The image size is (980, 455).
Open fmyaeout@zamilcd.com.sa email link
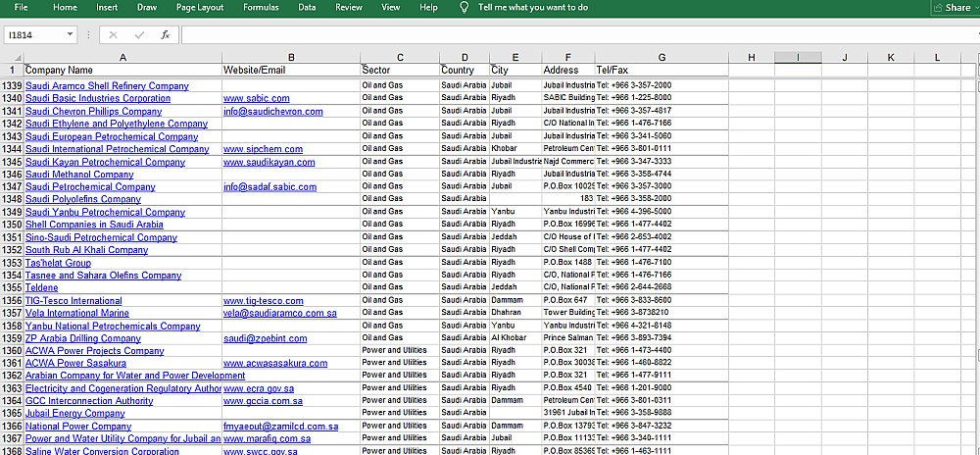280,427
